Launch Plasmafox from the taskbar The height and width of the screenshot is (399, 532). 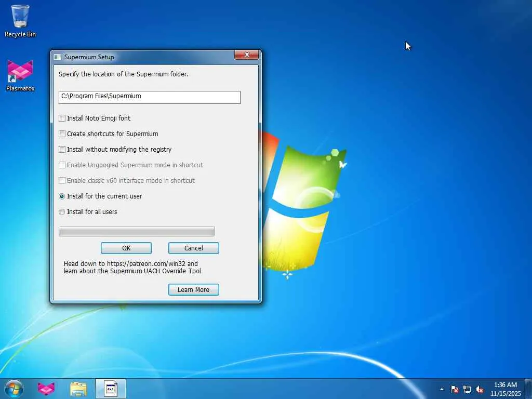(46, 389)
